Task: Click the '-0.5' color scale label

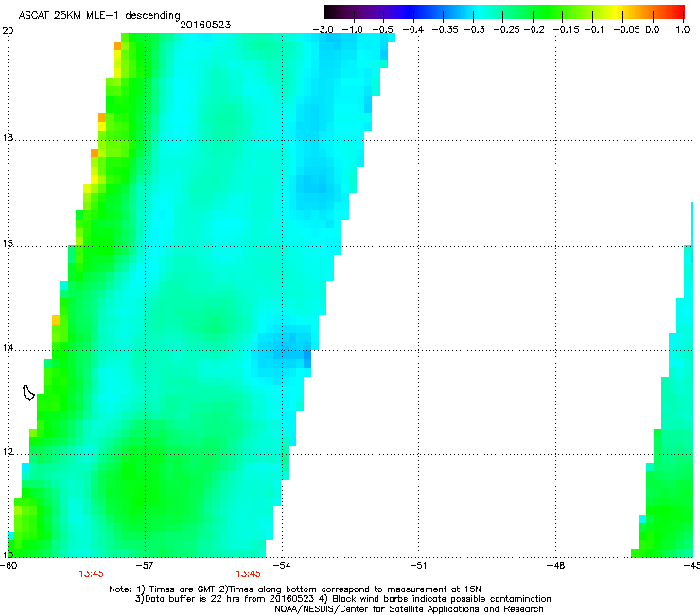Action: point(382,30)
